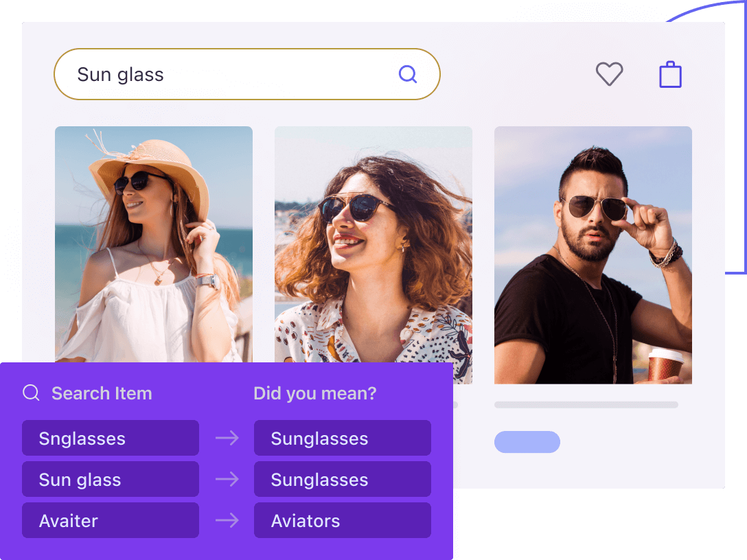Open photo of woman in straw hat
Viewport: 747px width, 560px height.
coord(153,244)
